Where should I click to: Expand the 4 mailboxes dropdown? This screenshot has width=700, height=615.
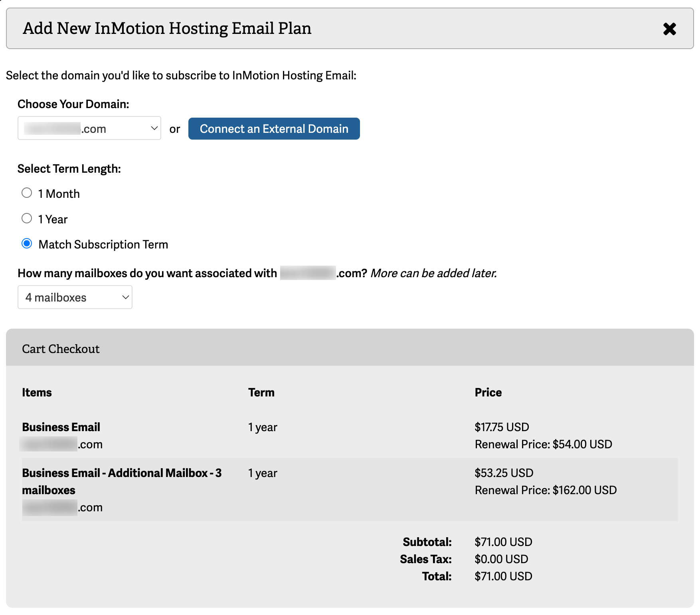tap(75, 297)
